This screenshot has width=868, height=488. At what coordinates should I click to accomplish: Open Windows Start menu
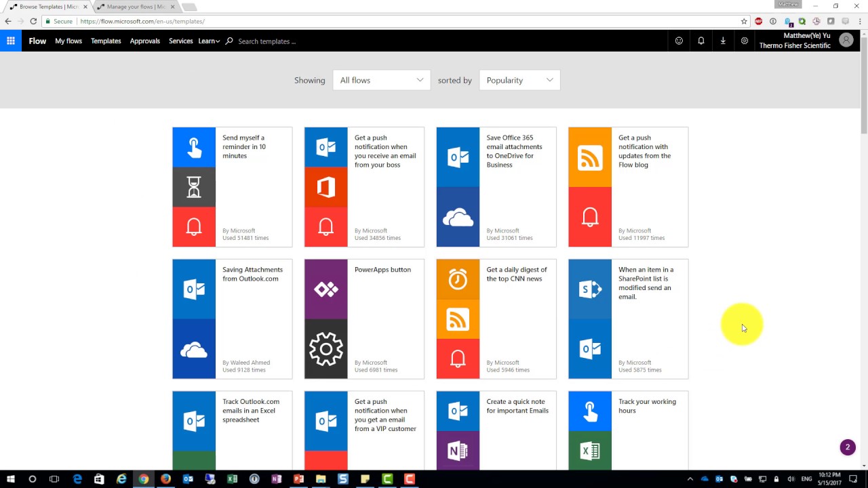[10, 479]
